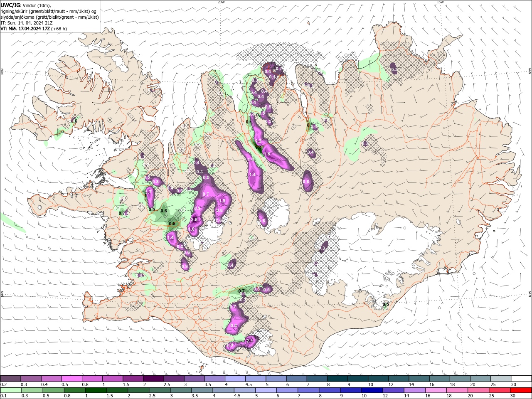Screen dimensions: 532x399
Task: Click the black '0.5' value on southeast glacier
Action: click(x=386, y=305)
